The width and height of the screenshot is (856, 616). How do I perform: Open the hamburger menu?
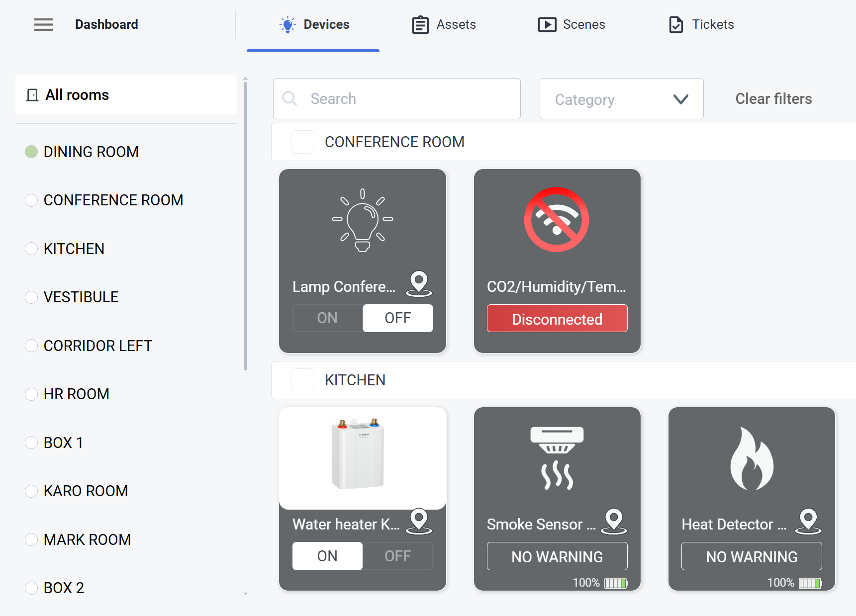pyautogui.click(x=43, y=24)
